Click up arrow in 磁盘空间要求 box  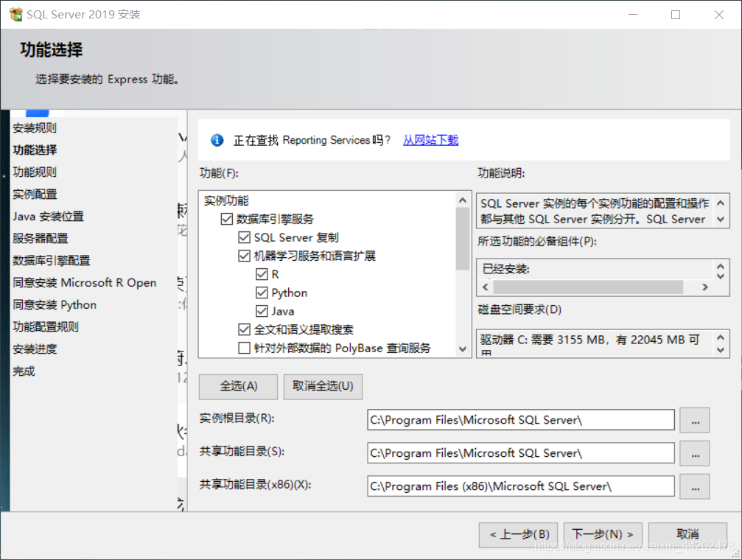tap(720, 337)
